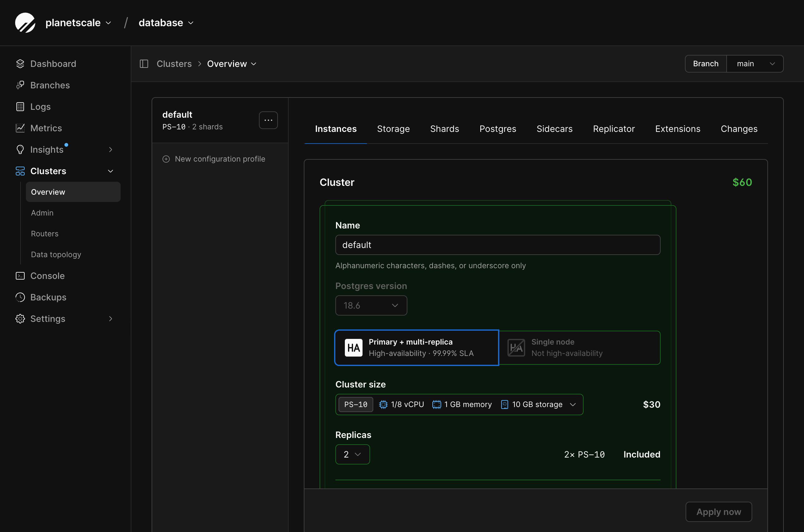Click the 2× PS-10 replicas text
This screenshot has height=532, width=804.
coord(584,454)
